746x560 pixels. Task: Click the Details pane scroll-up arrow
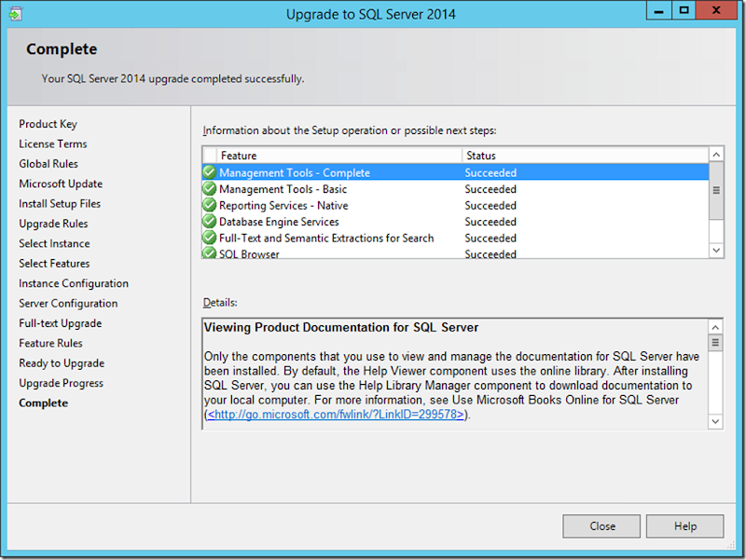[715, 327]
